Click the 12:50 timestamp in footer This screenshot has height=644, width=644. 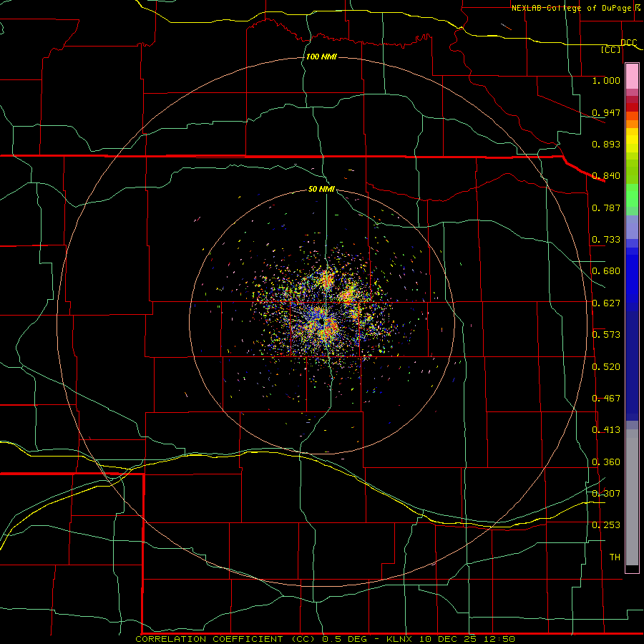click(499, 639)
